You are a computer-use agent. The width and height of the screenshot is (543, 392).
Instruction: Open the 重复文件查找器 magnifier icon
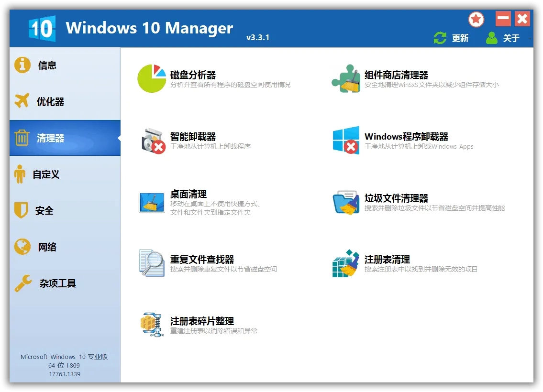(x=152, y=263)
